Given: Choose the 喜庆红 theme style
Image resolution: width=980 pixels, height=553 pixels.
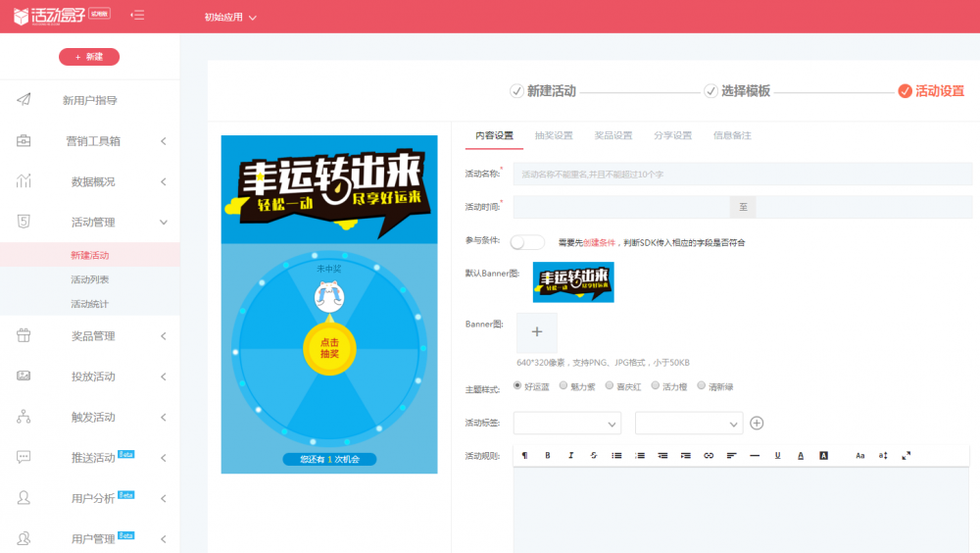Looking at the screenshot, I should click(610, 386).
